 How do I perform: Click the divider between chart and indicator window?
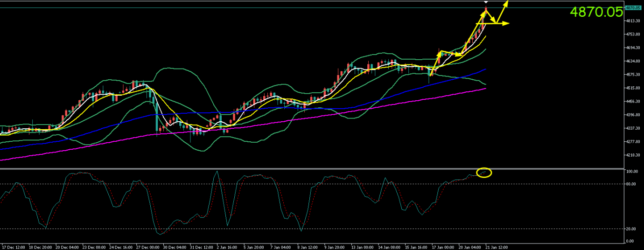coord(312,168)
